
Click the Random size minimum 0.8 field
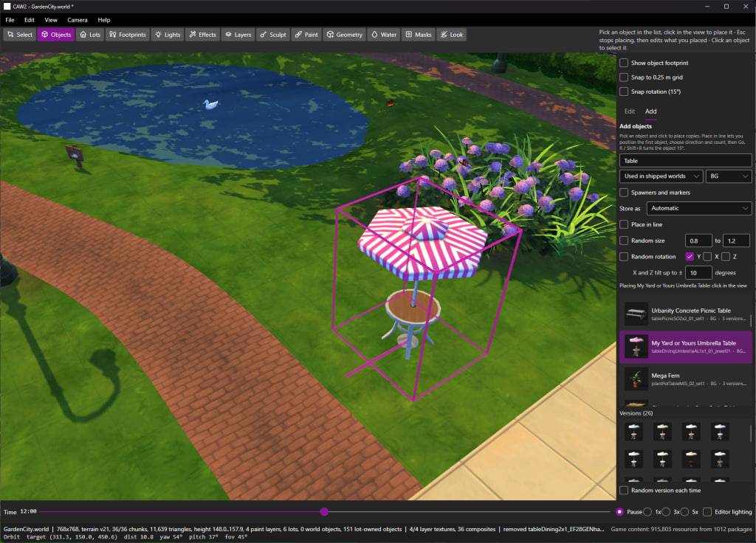point(698,241)
